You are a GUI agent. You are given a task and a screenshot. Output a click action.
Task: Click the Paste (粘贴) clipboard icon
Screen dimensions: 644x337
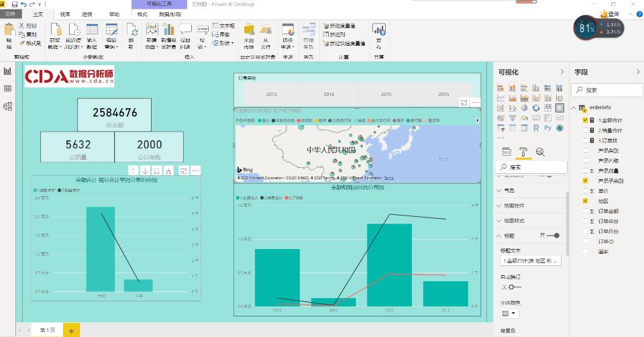(9, 31)
